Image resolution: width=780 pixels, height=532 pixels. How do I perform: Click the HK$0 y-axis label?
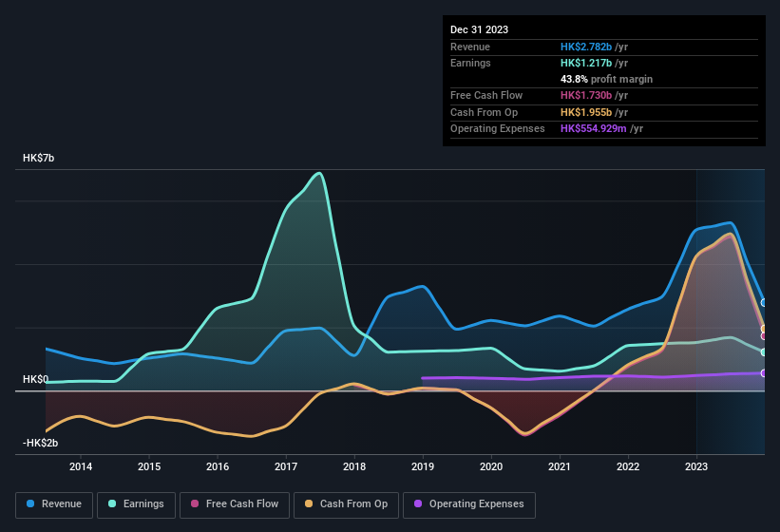coord(35,379)
